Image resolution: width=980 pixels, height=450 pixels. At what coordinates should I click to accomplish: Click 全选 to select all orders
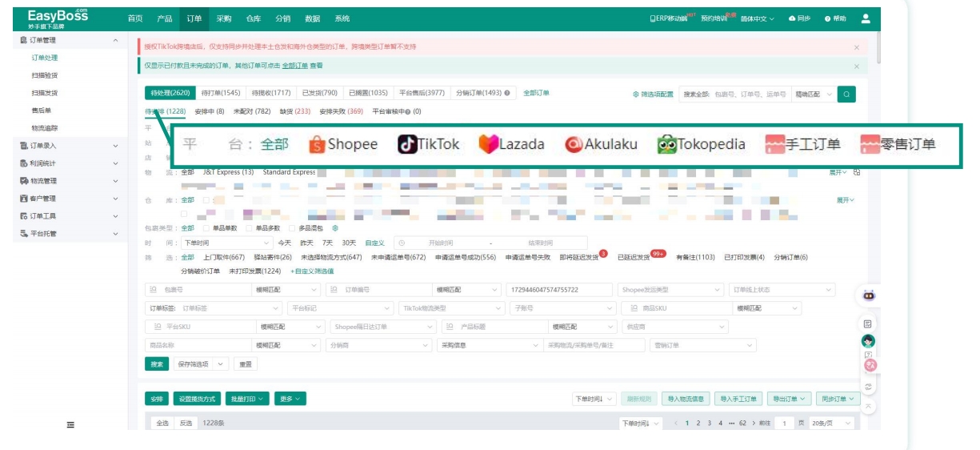pos(162,423)
